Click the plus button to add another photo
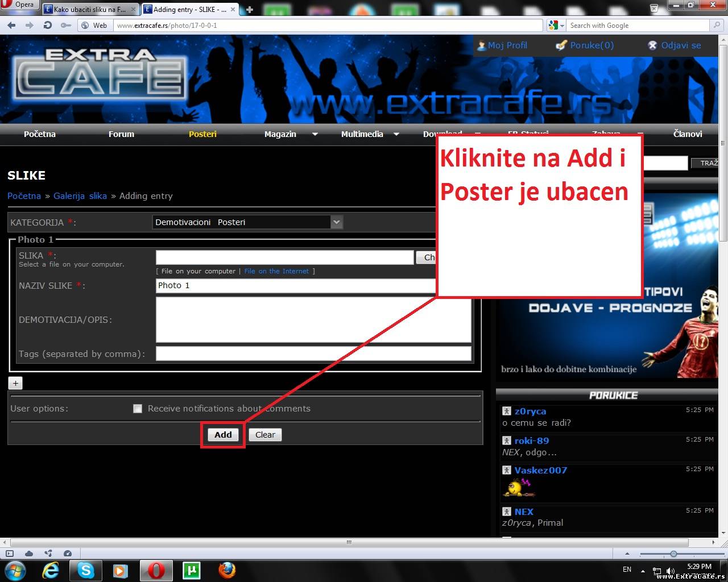The image size is (728, 582). tap(15, 383)
